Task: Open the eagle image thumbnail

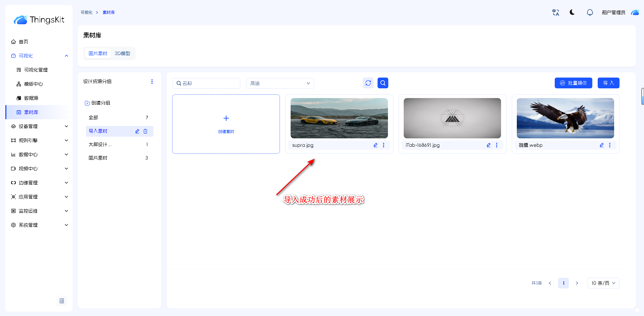Action: [x=565, y=118]
